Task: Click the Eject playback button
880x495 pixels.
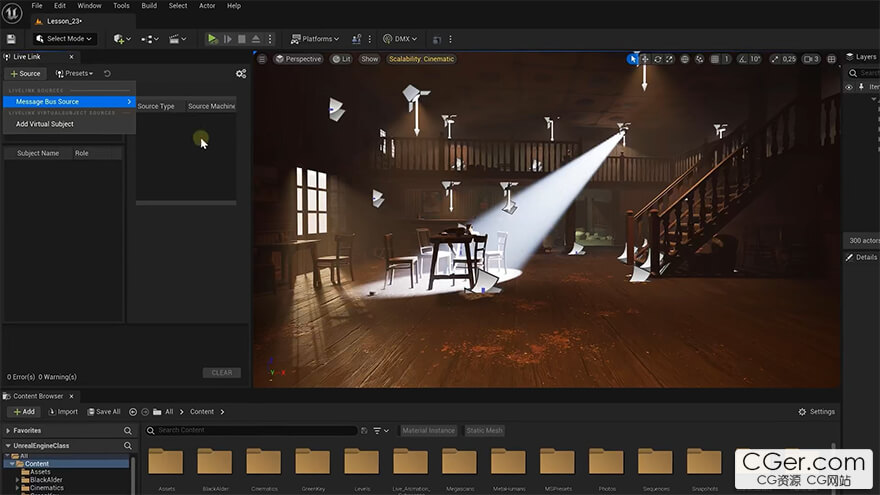Action: coord(256,39)
